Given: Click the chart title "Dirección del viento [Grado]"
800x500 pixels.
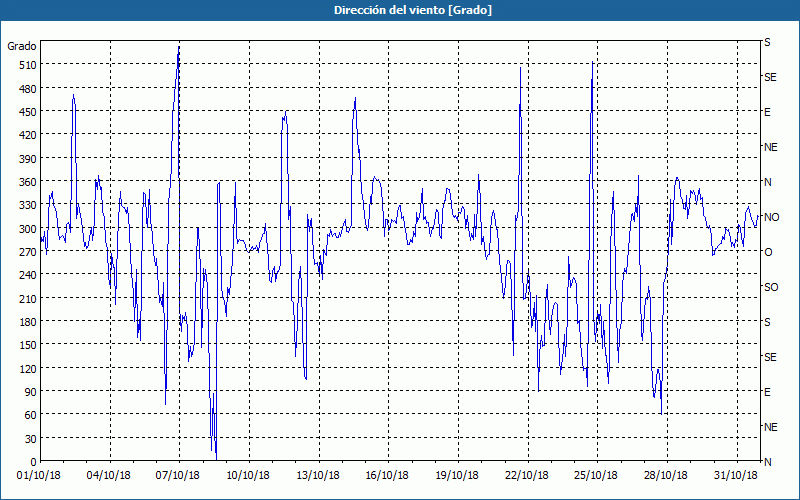Looking at the screenshot, I should point(413,10).
